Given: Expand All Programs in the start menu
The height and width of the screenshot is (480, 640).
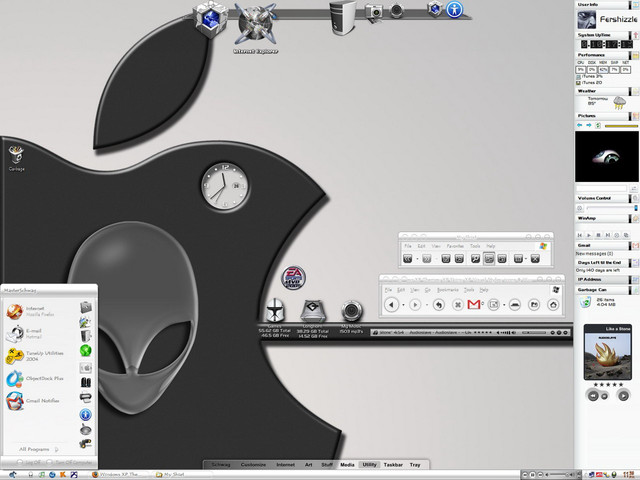Looking at the screenshot, I should pyautogui.click(x=38, y=449).
